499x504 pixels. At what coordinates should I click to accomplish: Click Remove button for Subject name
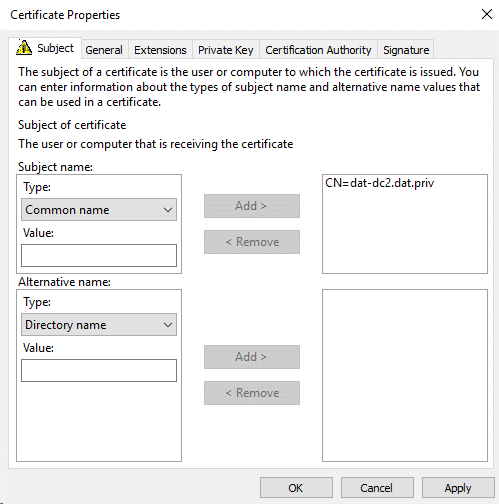coord(252,242)
